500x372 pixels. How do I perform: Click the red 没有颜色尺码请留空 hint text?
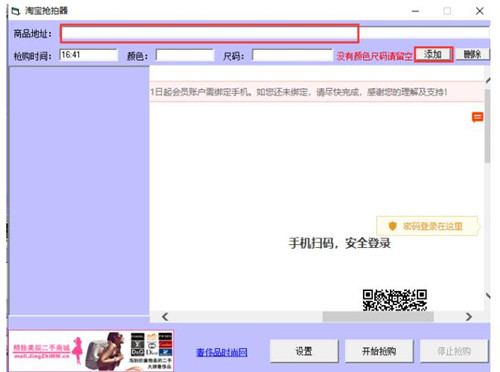click(x=374, y=56)
